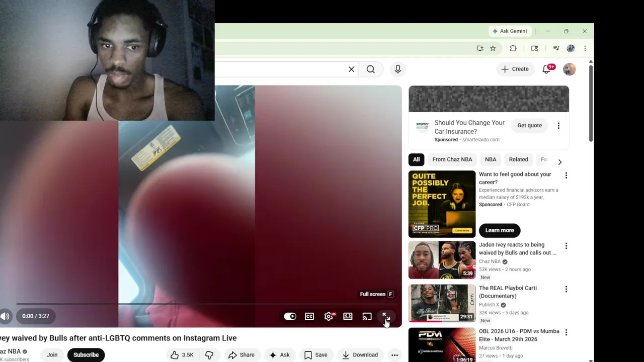This screenshot has width=644, height=362.
Task: Bookmark this tab with the star icon
Action: click(493, 48)
